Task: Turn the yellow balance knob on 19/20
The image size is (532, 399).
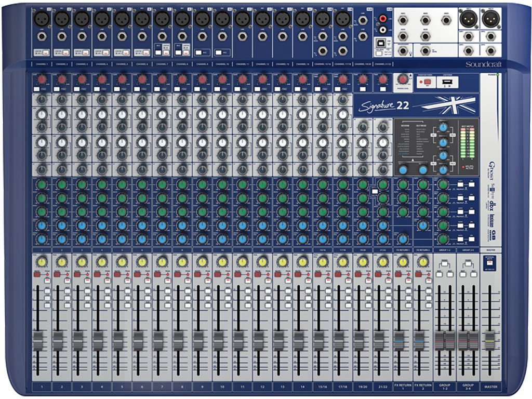Action: click(363, 262)
